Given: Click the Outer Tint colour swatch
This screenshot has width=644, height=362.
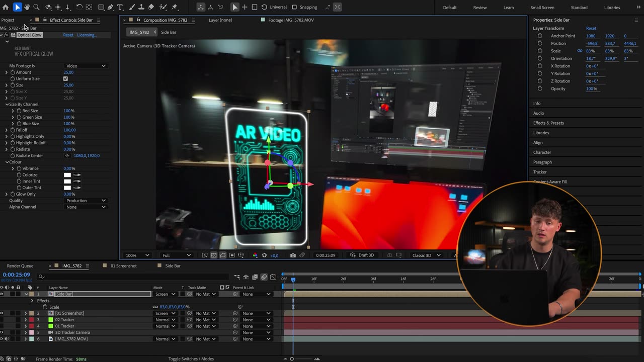Looking at the screenshot, I should click(x=67, y=188).
